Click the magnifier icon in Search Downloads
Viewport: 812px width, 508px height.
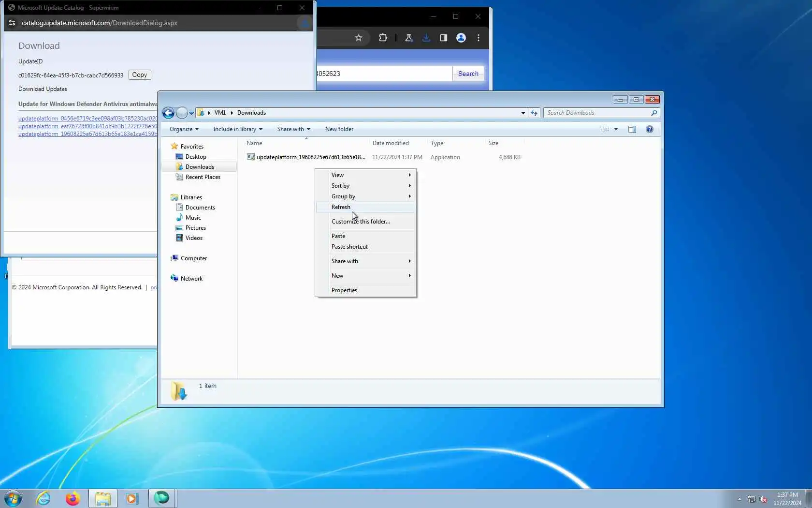click(x=654, y=113)
